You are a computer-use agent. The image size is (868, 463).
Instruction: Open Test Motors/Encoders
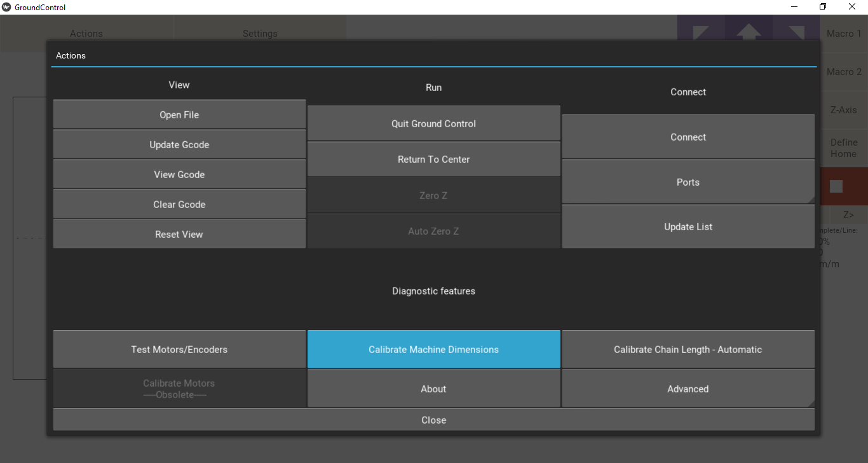coord(179,349)
